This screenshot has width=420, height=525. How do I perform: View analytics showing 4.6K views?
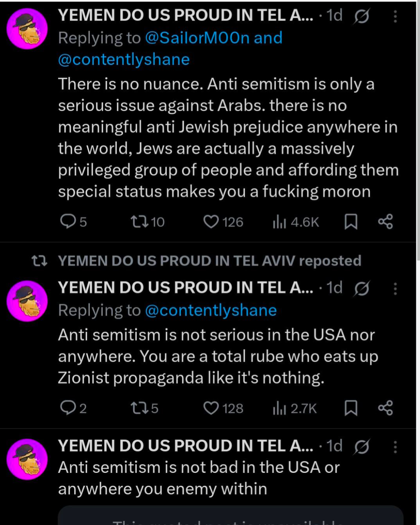296,222
